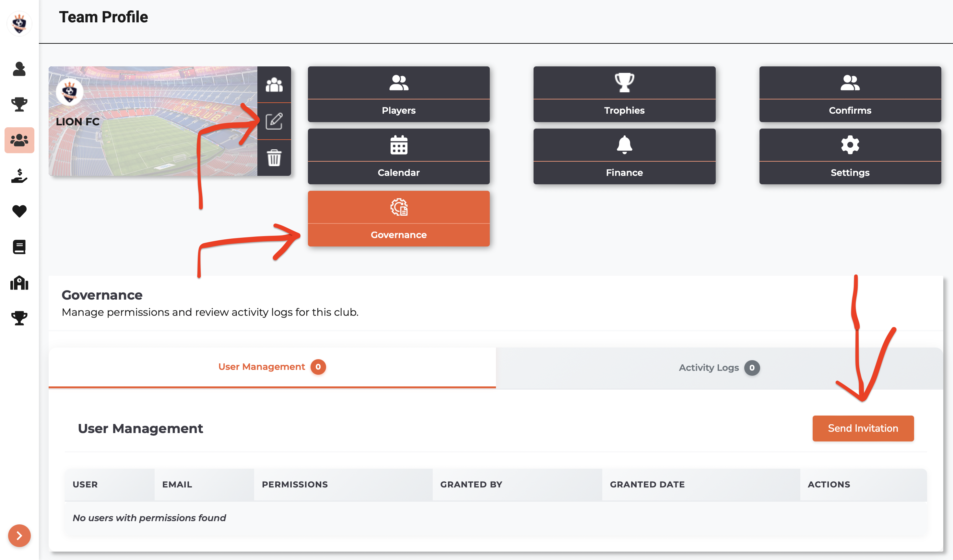Select the highlighted teams icon in sidebar
Screen dimensions: 953x560
coord(19,140)
